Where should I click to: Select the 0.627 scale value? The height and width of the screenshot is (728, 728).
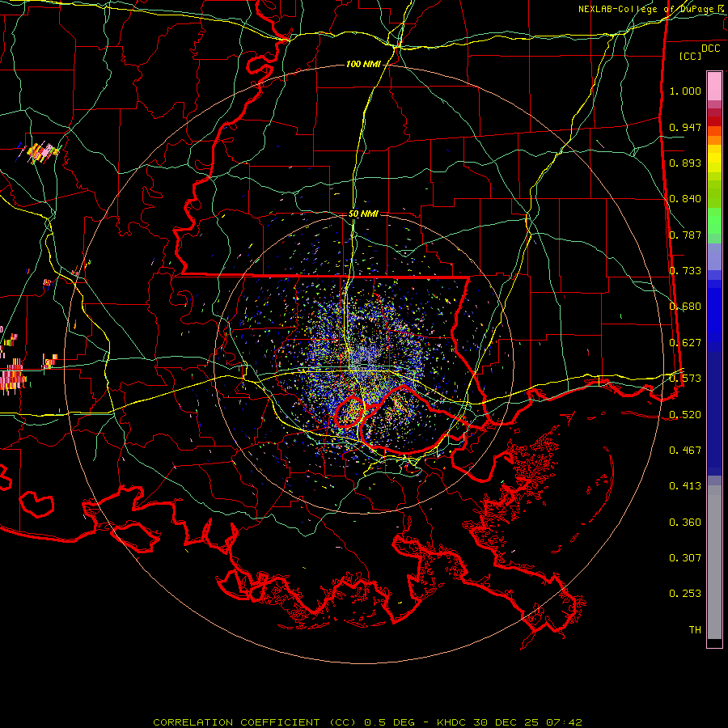click(x=685, y=343)
